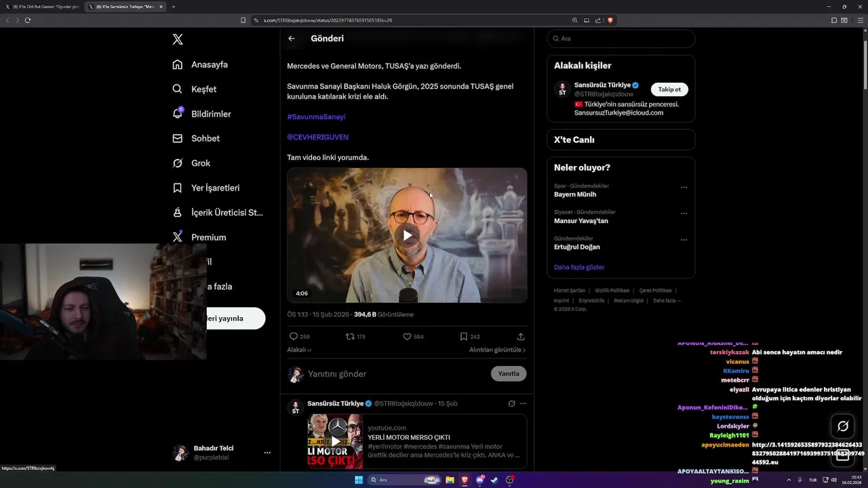Image resolution: width=868 pixels, height=488 pixels.
Task: Click Daha fazla göster link
Action: [579, 267]
